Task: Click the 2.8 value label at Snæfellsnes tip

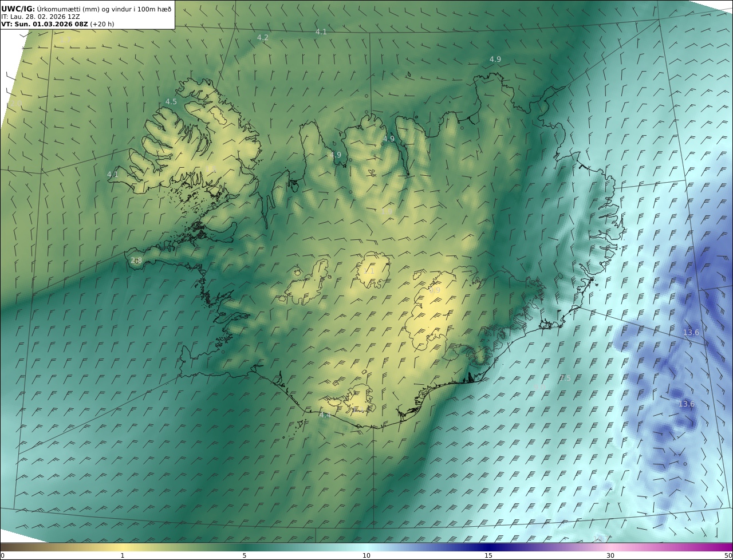Action: (x=136, y=260)
